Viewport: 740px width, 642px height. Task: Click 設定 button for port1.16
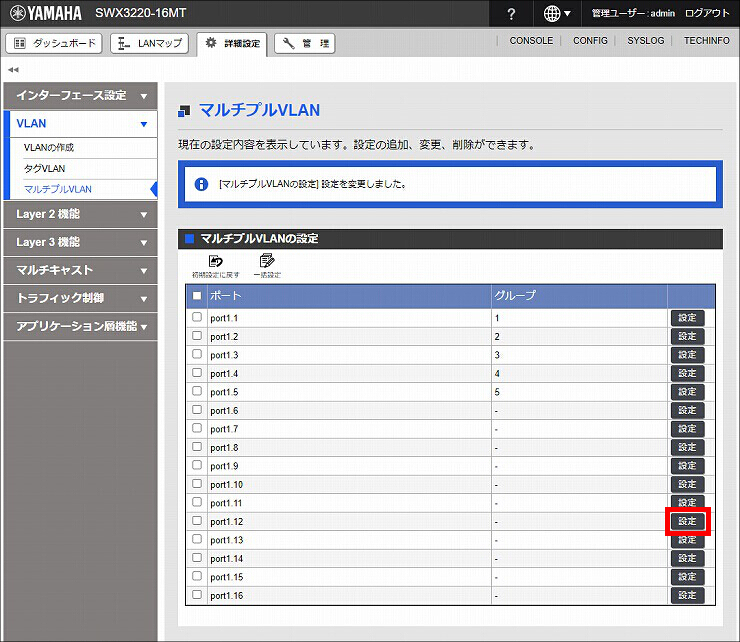687,595
